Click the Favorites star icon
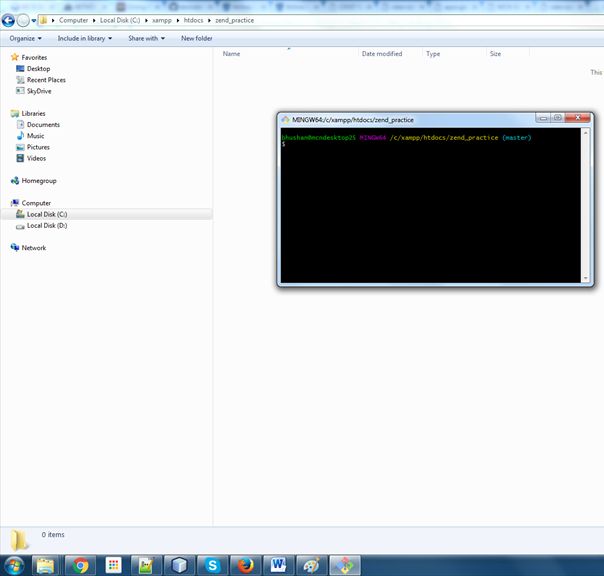 coord(15,57)
